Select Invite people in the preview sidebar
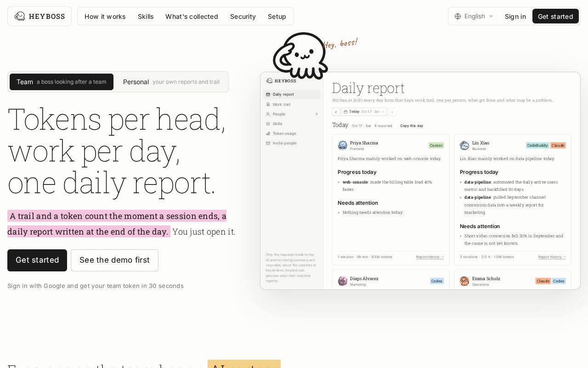This screenshot has width=588, height=368. click(x=292, y=143)
